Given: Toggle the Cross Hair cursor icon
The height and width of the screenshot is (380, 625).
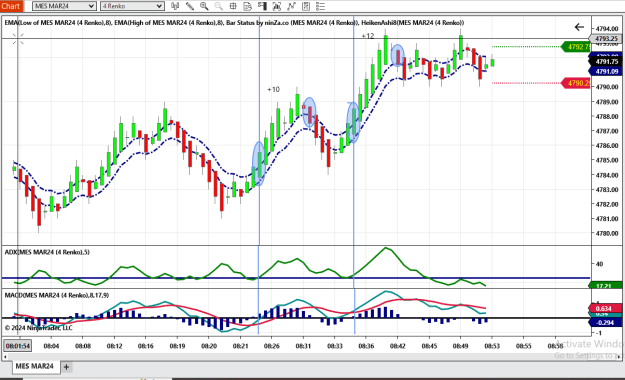Looking at the screenshot, I should click(233, 6).
